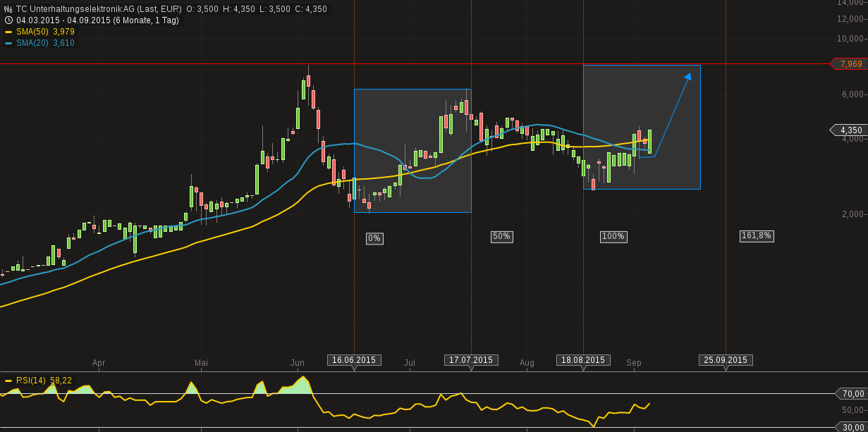Select the 17.07.2015 date marker
The height and width of the screenshot is (432, 868).
[x=471, y=360]
